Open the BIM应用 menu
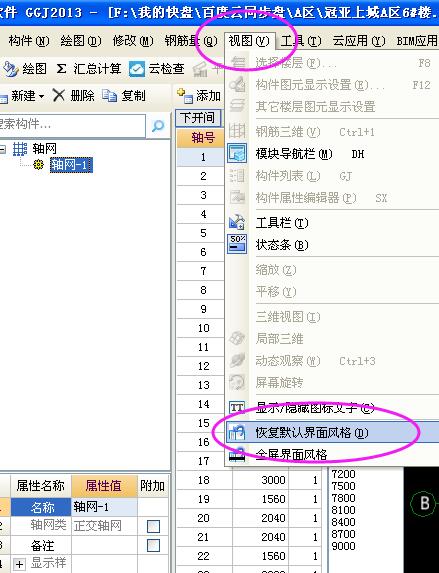The image size is (439, 573). tap(417, 41)
